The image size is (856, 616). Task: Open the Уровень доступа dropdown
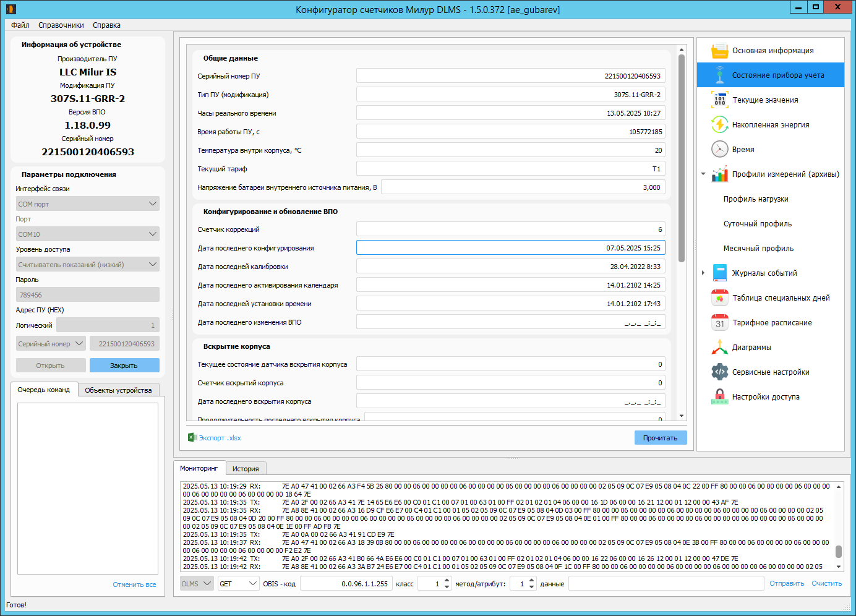[x=88, y=264]
